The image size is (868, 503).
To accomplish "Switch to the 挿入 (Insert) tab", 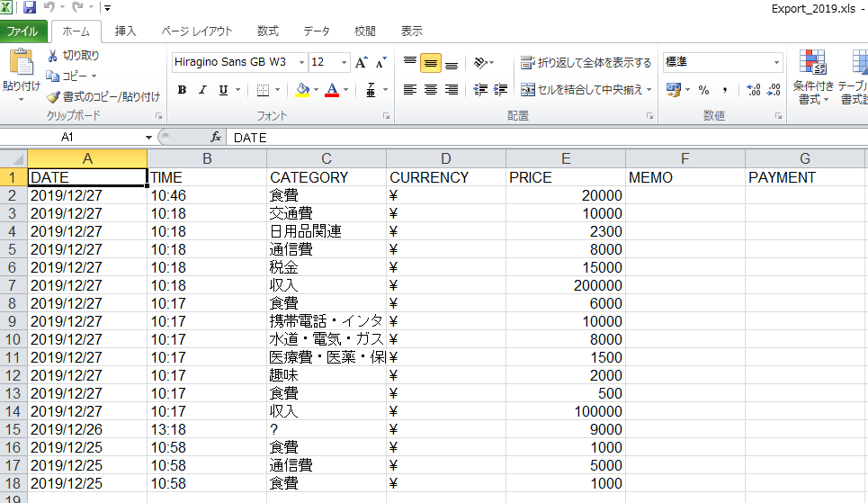I will (126, 31).
